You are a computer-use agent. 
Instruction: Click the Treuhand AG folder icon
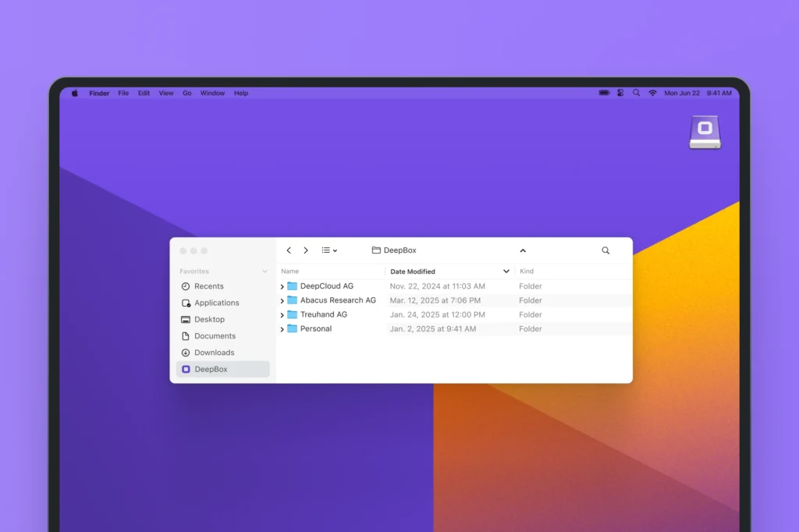[x=292, y=314]
